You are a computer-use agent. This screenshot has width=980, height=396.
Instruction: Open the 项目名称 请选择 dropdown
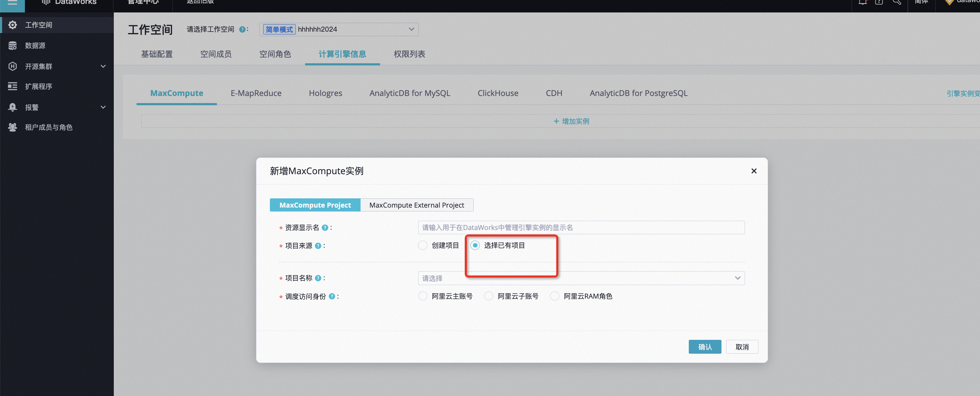(x=581, y=278)
